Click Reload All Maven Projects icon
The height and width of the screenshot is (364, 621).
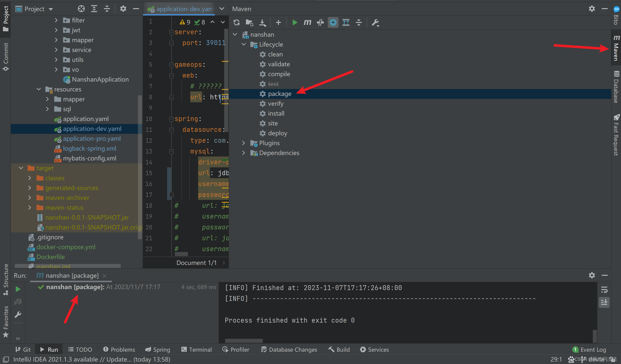pos(237,22)
